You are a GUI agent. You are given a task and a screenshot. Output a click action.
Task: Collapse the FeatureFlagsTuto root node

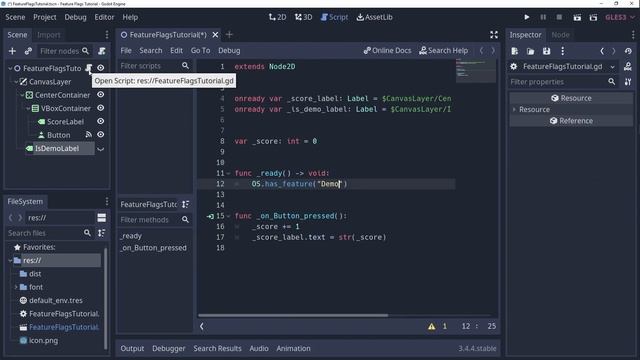pyautogui.click(x=10, y=68)
